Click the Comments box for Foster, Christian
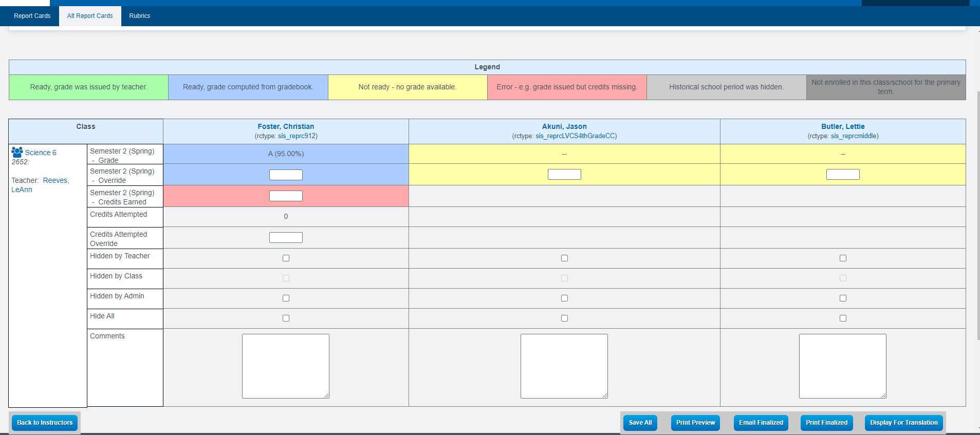Screen dimensions: 980x435 [x=286, y=366]
